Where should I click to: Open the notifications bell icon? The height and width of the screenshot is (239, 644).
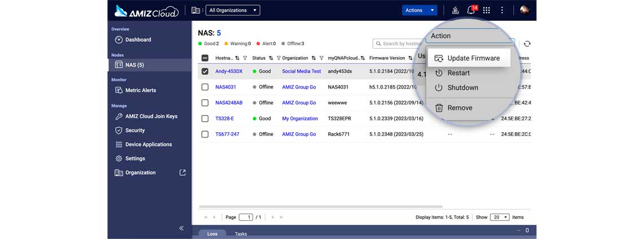(471, 10)
